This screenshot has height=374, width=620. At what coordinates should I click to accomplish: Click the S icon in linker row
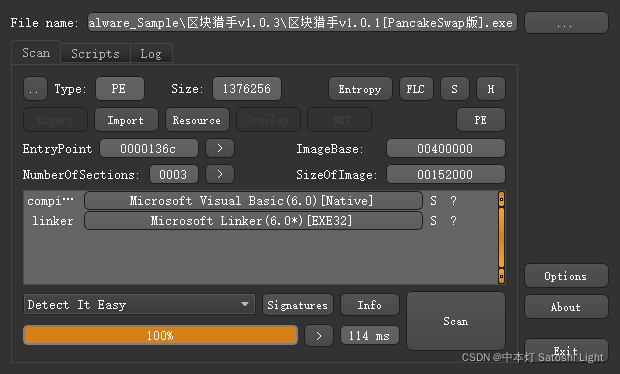[434, 221]
